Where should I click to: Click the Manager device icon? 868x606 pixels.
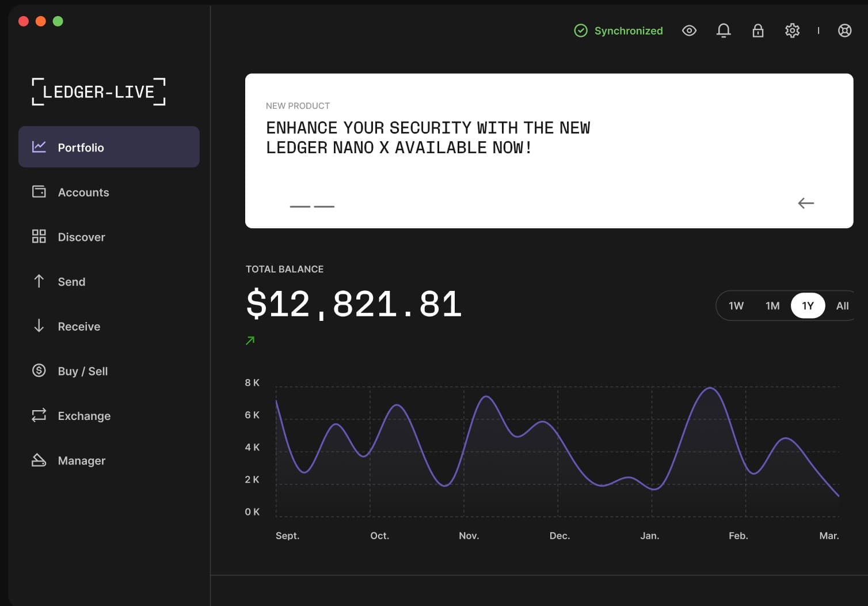[39, 460]
